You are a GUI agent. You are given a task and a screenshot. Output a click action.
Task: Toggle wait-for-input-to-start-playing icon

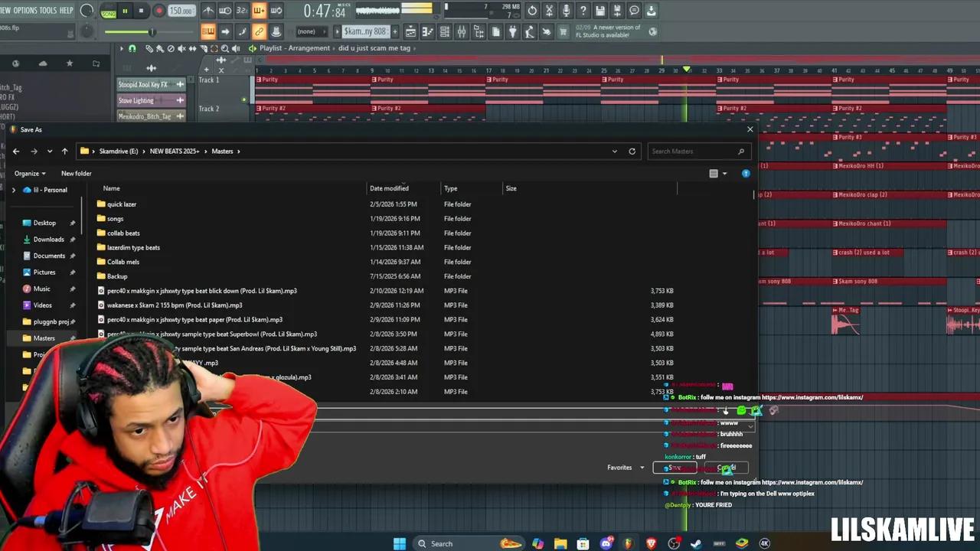pyautogui.click(x=225, y=11)
